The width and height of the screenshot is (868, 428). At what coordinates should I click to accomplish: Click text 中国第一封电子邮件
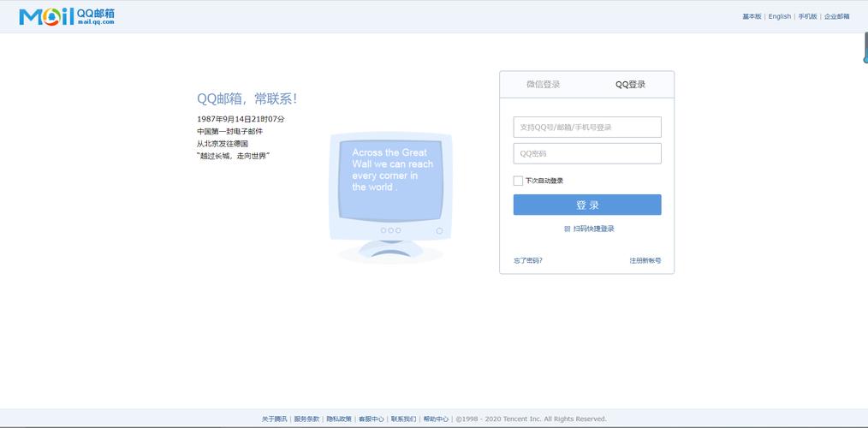tap(229, 131)
